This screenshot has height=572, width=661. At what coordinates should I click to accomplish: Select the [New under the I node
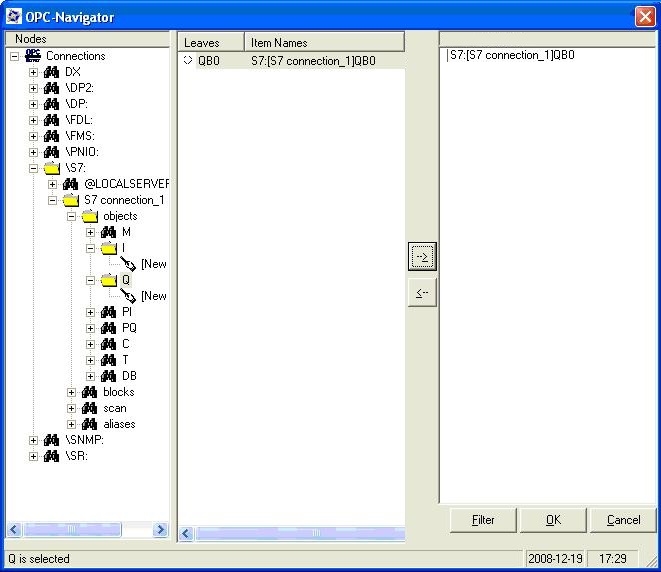[153, 264]
